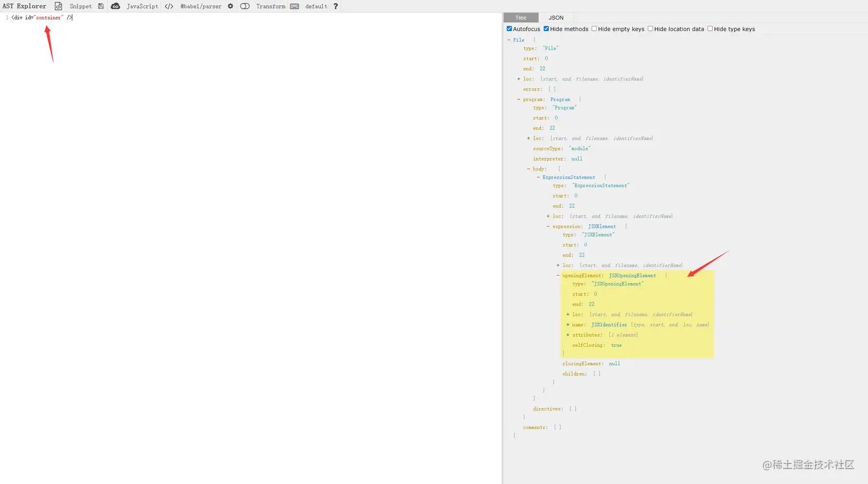Image resolution: width=868 pixels, height=484 pixels.
Task: Enable Hide type keys checkbox
Action: [710, 29]
